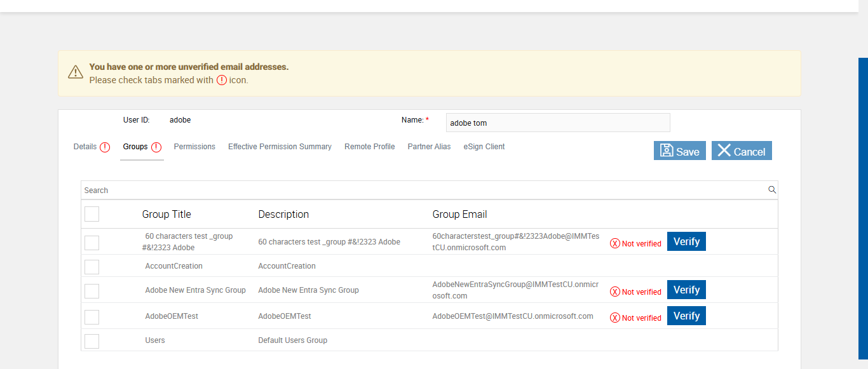Viewport: 868px width, 369px height.
Task: Click the alert icon beside Groups tab
Action: coord(156,147)
